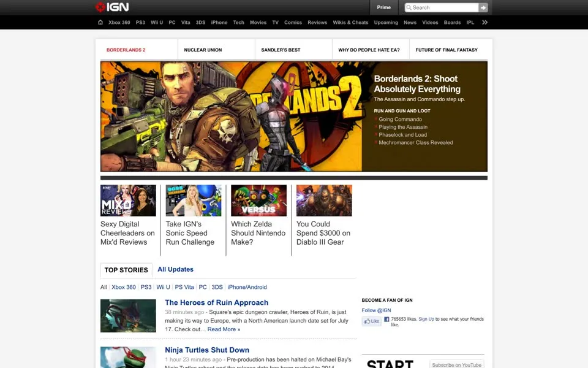The height and width of the screenshot is (368, 588).
Task: Open Xbox 360 nav section
Action: pyautogui.click(x=119, y=23)
